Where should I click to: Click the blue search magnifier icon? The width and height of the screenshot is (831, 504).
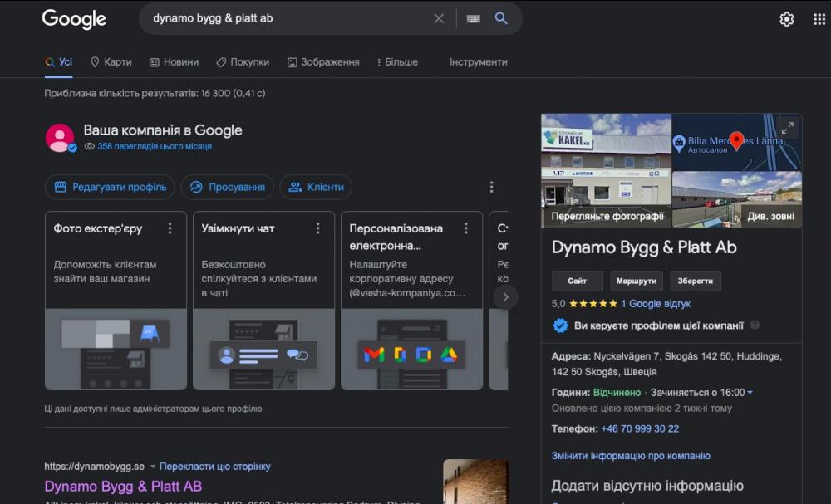pos(501,18)
